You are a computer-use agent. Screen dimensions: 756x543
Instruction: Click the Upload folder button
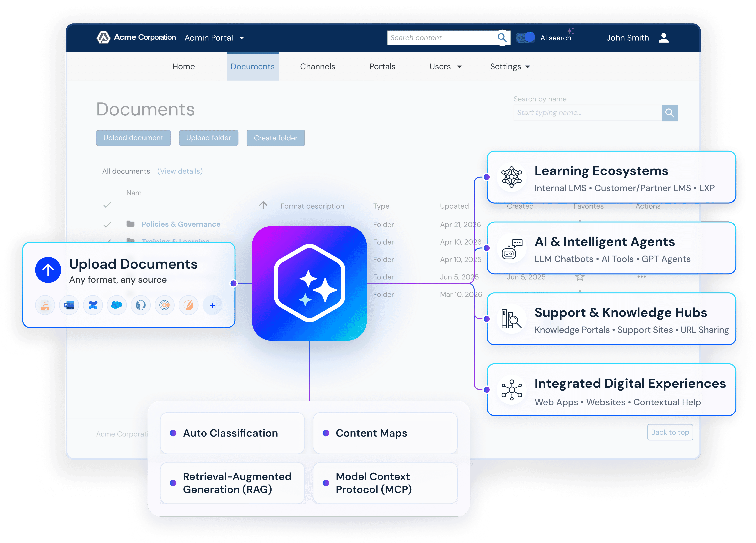(x=209, y=138)
